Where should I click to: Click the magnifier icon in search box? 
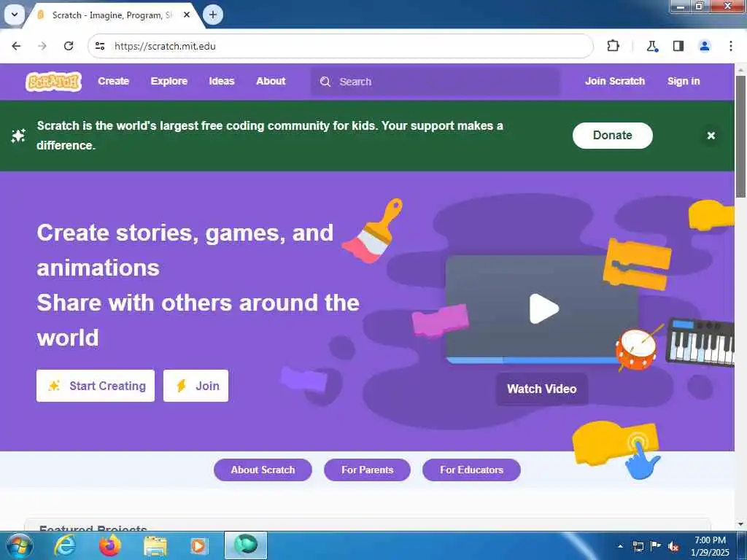(x=325, y=82)
